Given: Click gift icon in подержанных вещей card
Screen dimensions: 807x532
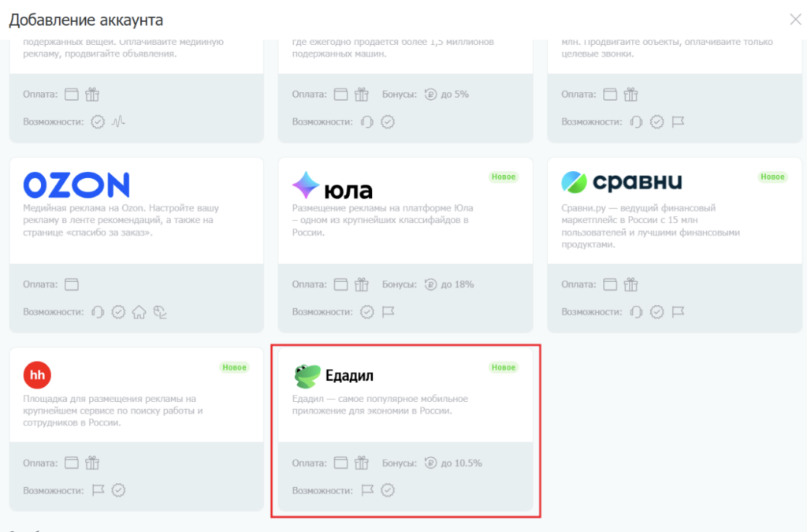Looking at the screenshot, I should click(93, 94).
